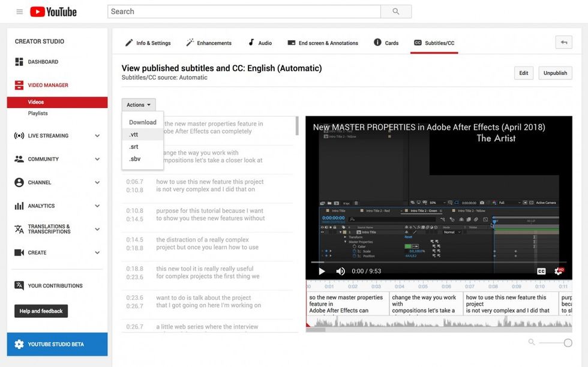Click the Channel account icon

19,182
